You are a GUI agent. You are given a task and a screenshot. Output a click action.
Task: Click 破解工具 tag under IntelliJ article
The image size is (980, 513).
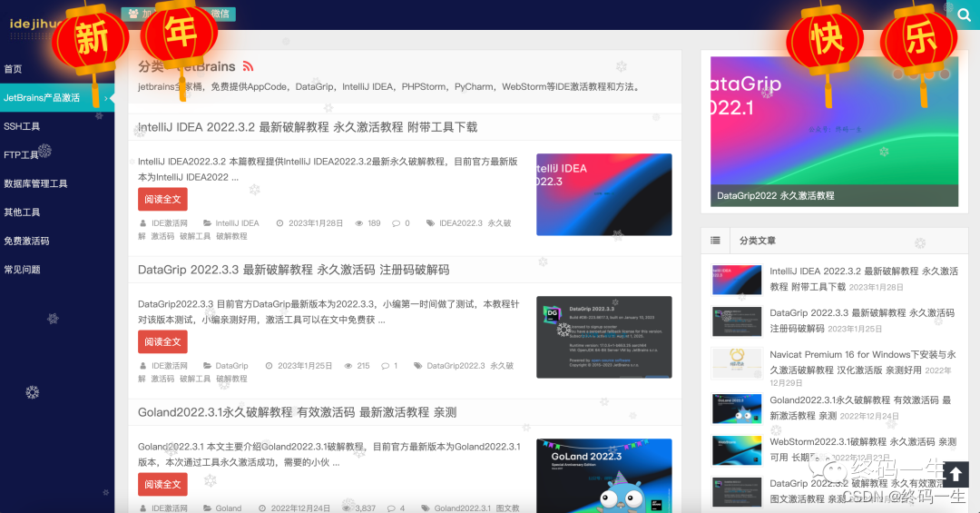click(x=195, y=236)
